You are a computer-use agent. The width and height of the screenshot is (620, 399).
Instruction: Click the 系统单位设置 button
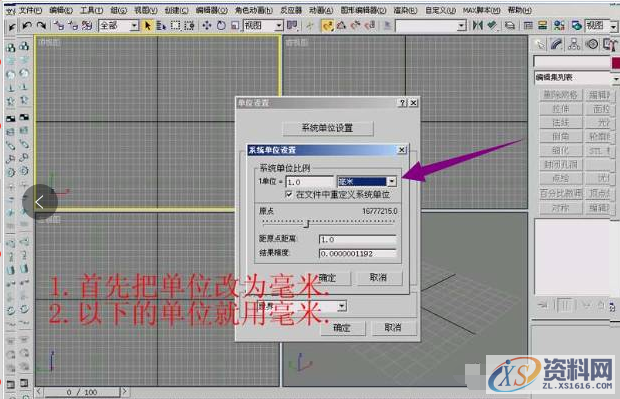click(x=327, y=128)
